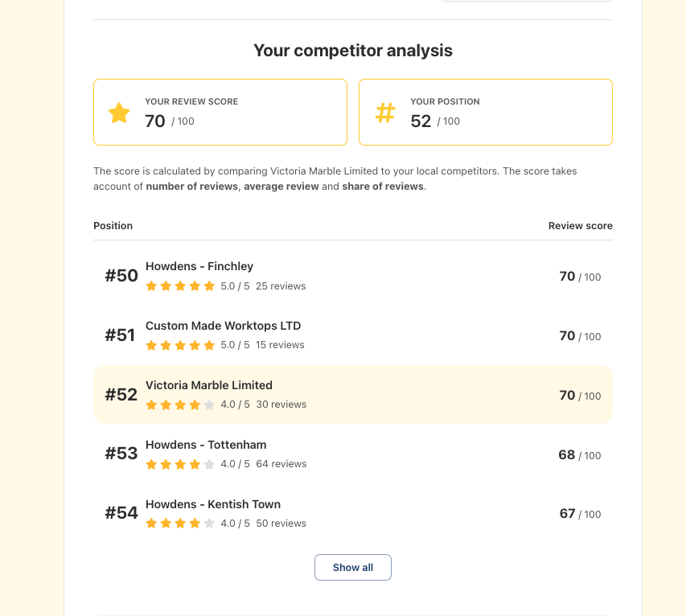Click the fourth star of Howdens - Finchley
The height and width of the screenshot is (616, 686).
[196, 285]
